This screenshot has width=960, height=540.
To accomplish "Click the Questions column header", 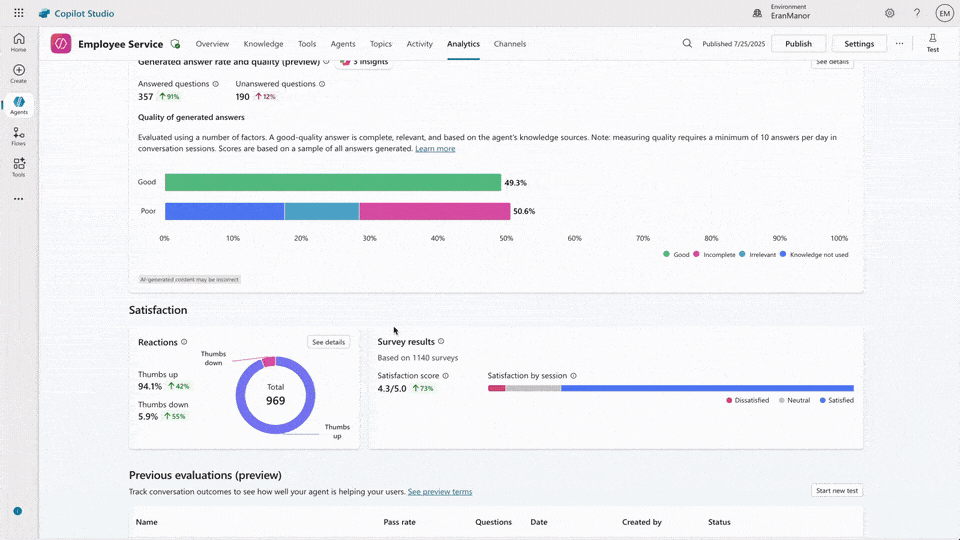I will point(493,522).
